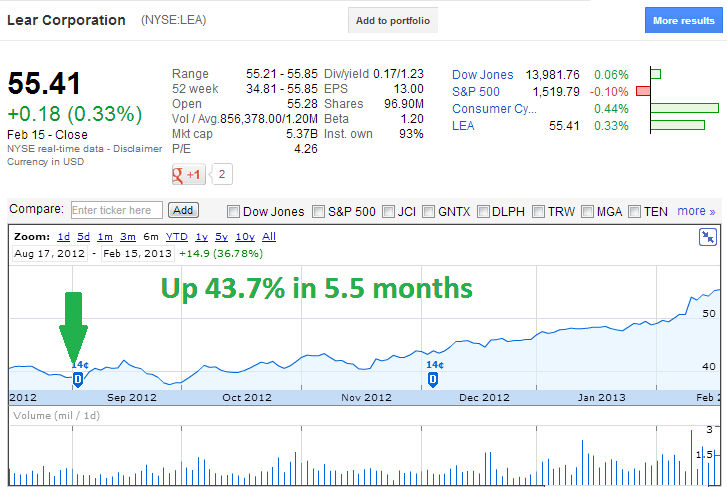Enable the TRW comparison checkbox
Screen dimensions: 727x487
538,212
